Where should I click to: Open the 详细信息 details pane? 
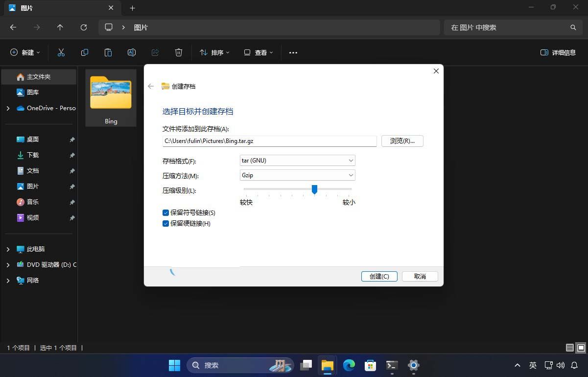click(557, 52)
